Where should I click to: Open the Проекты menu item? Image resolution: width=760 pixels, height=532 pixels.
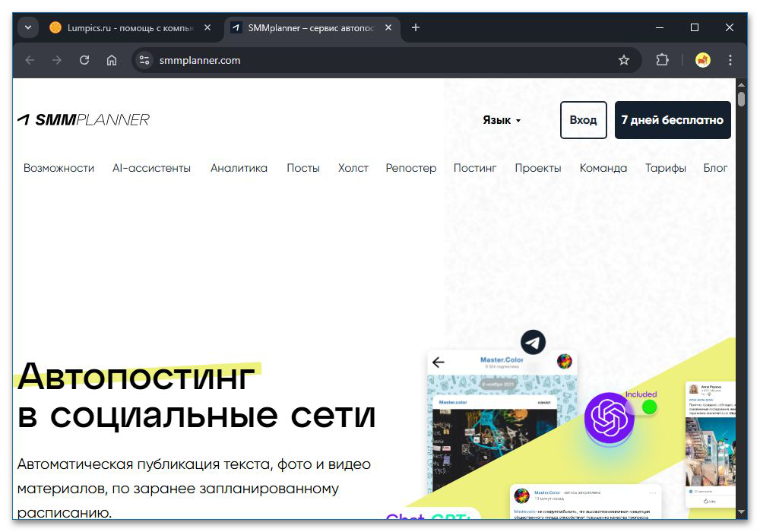(538, 168)
